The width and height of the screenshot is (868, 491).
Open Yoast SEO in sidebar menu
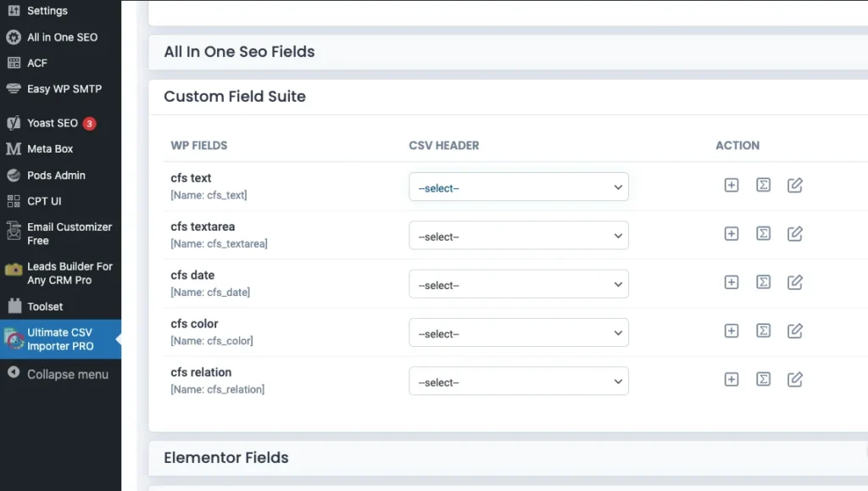point(52,123)
